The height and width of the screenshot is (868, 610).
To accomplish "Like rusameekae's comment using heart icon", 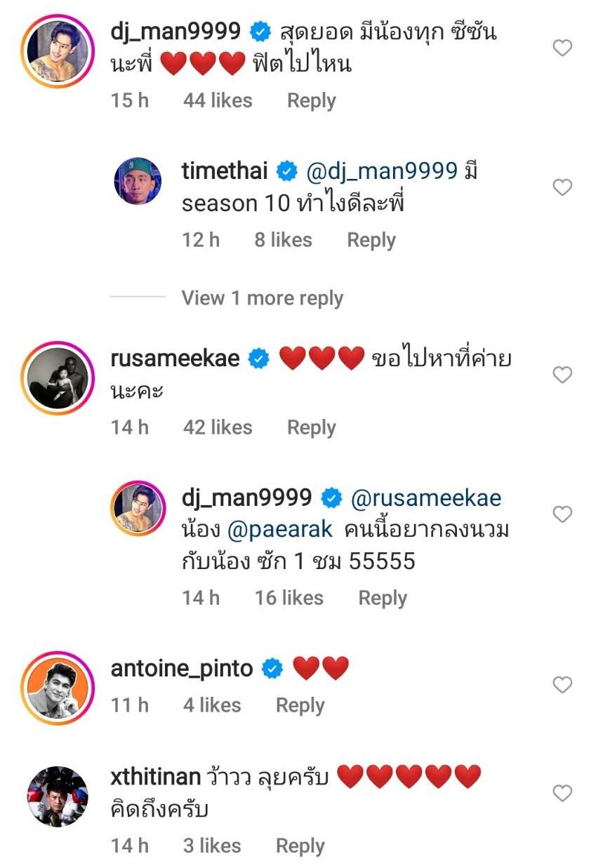I will (562, 375).
